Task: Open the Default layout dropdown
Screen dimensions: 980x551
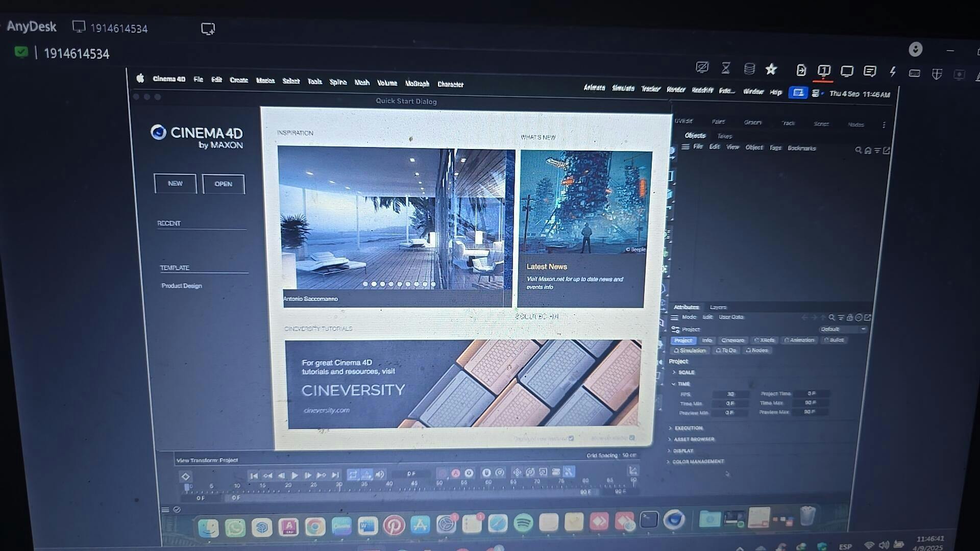Action: (x=843, y=330)
